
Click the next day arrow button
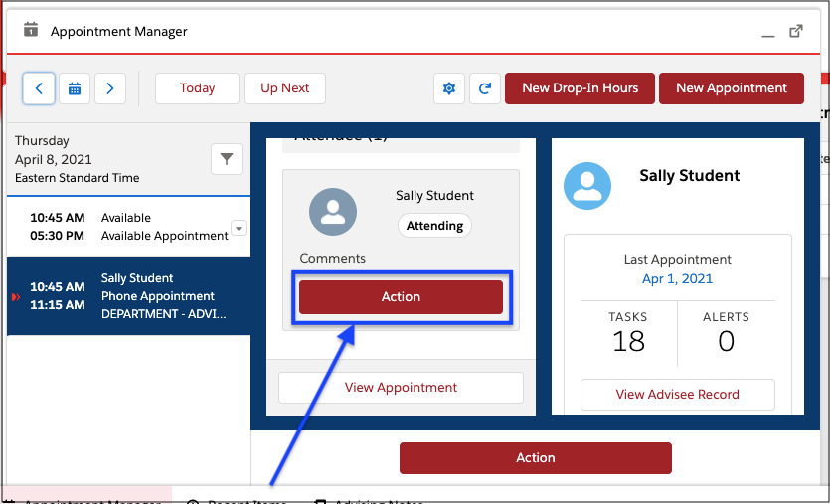click(x=110, y=88)
